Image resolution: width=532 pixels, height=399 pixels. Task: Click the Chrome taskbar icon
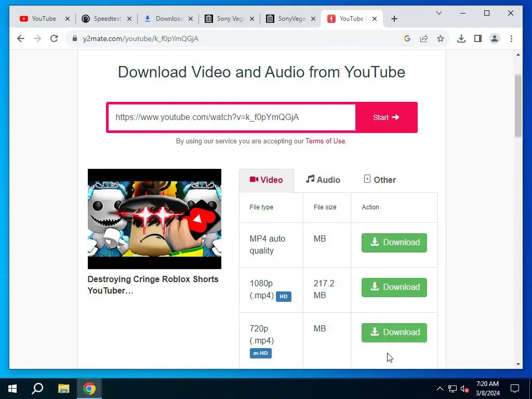coord(89,389)
